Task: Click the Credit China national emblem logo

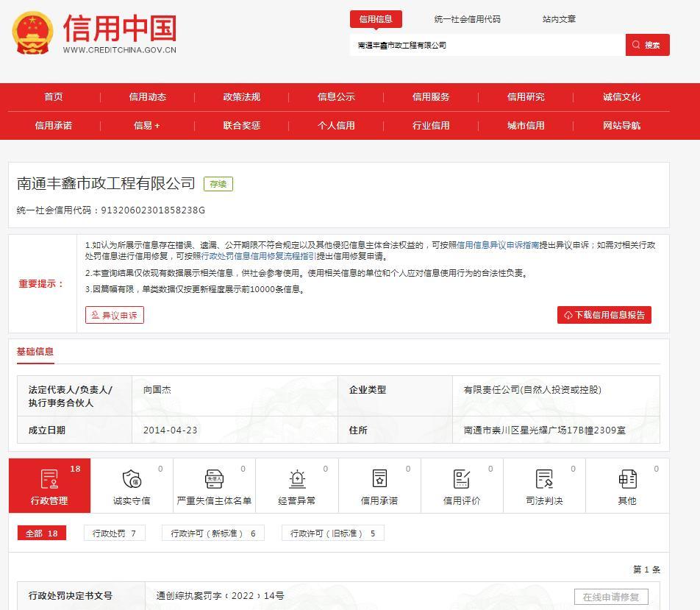Action: [x=32, y=32]
